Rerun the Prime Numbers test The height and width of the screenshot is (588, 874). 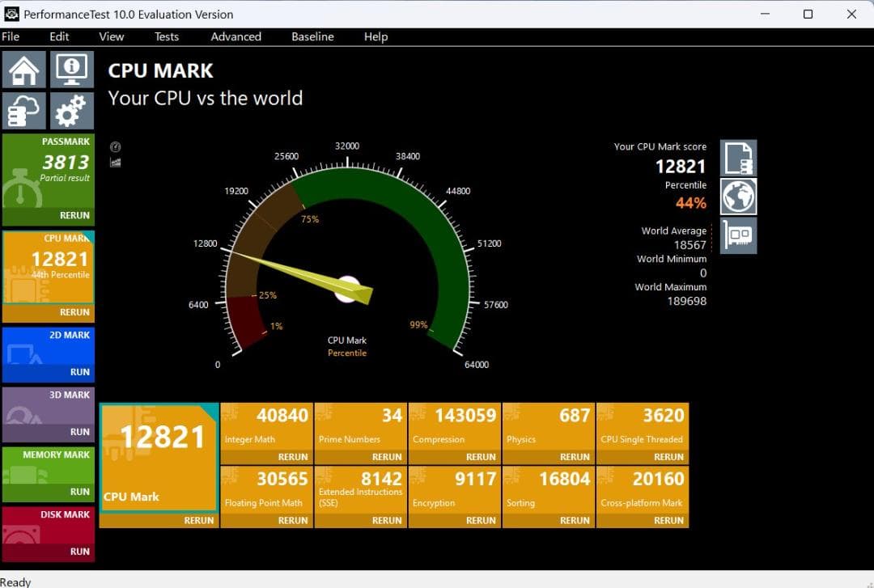pos(387,456)
